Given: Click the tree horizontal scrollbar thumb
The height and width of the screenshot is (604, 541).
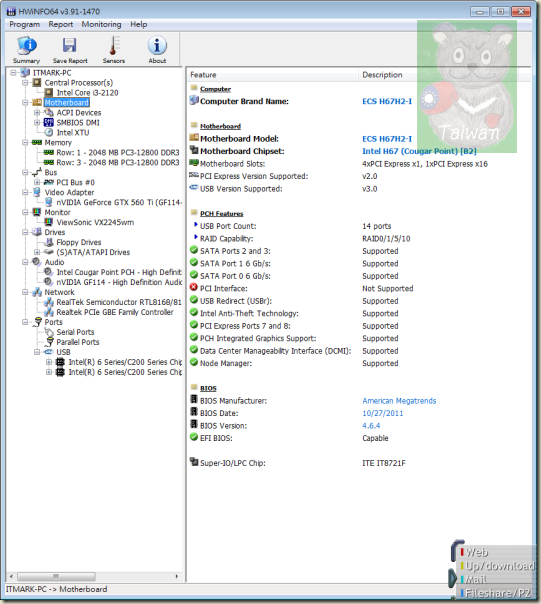Looking at the screenshot, I should pos(56,576).
